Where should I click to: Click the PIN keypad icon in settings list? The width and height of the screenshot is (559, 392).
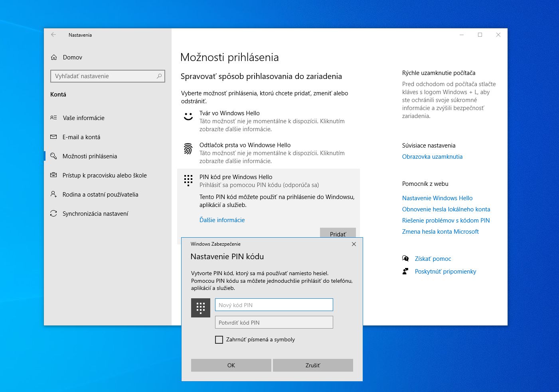click(x=188, y=180)
